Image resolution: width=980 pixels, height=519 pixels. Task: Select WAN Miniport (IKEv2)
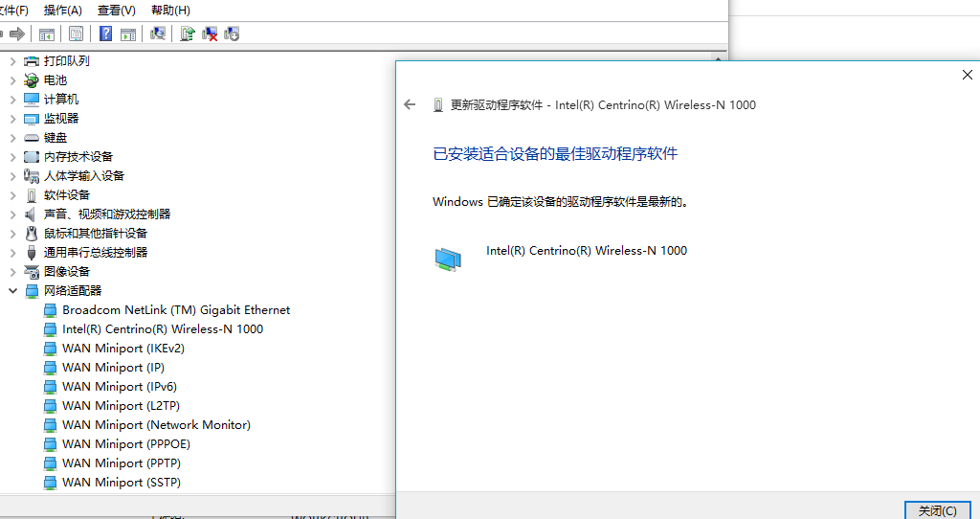(x=123, y=349)
